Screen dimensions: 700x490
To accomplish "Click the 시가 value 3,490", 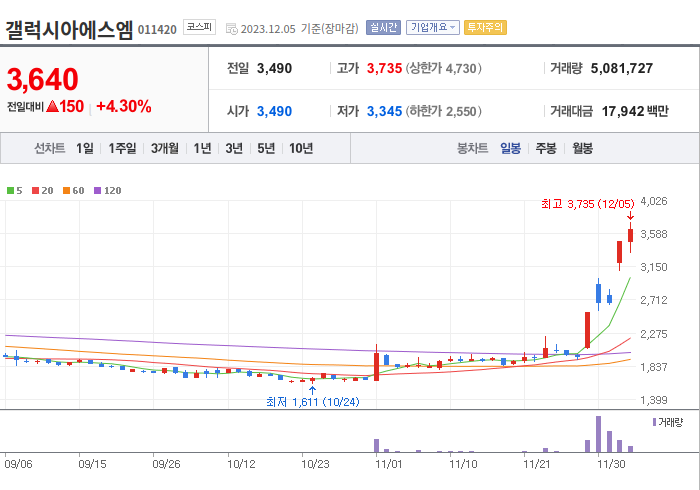I will [x=274, y=111].
